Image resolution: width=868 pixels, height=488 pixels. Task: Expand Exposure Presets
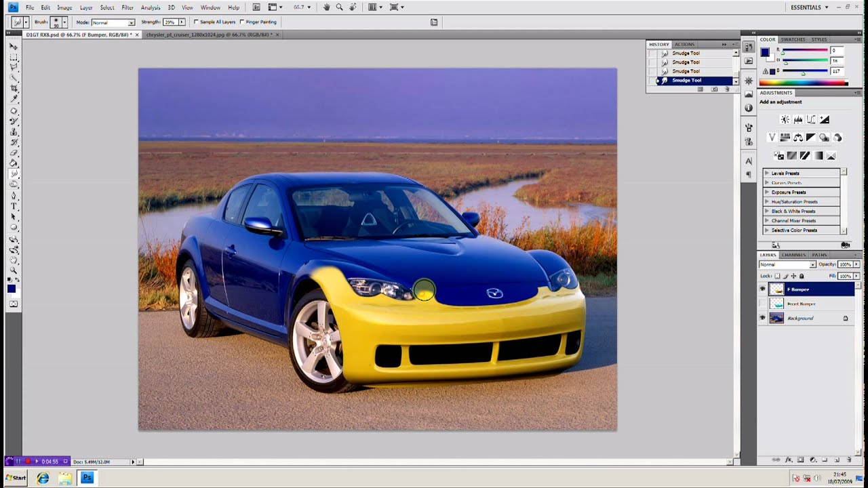(x=767, y=192)
